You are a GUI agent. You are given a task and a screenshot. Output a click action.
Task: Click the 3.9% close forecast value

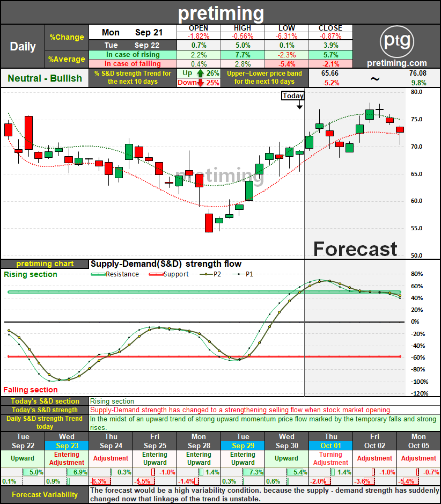point(330,45)
